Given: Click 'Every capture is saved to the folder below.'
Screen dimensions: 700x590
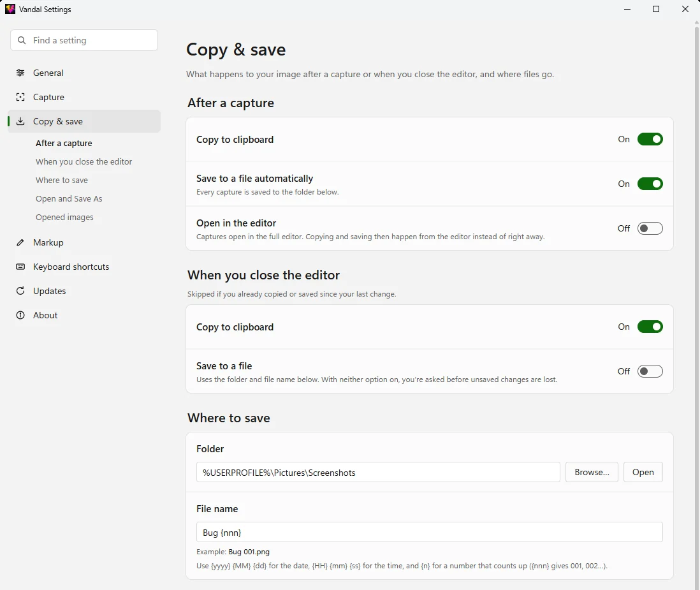Looking at the screenshot, I should 267,192.
